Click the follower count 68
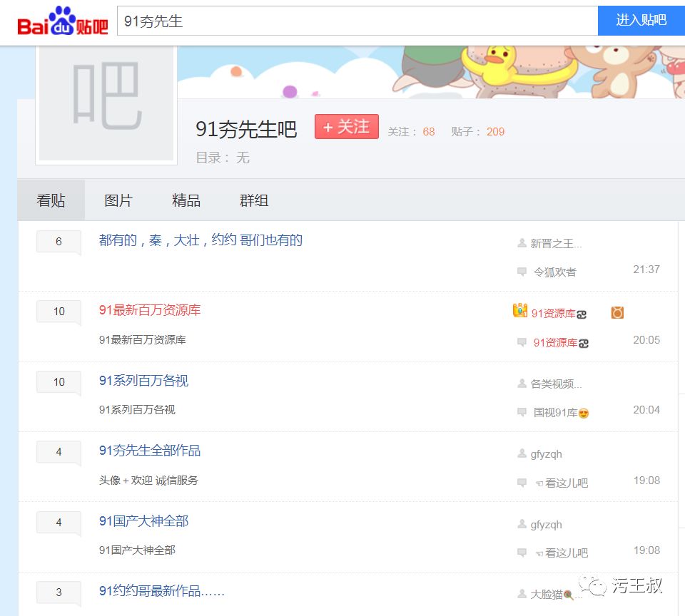 pyautogui.click(x=429, y=132)
